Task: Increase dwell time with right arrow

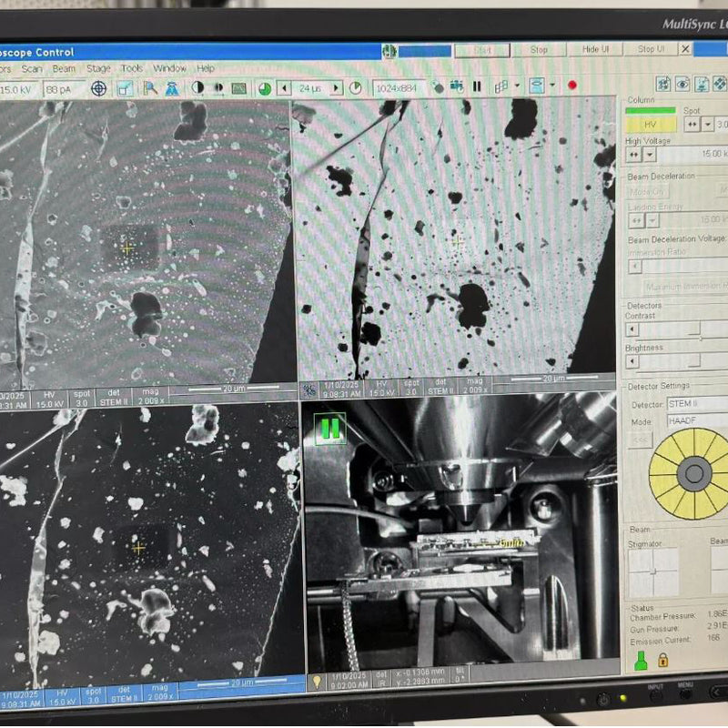Action: point(336,87)
